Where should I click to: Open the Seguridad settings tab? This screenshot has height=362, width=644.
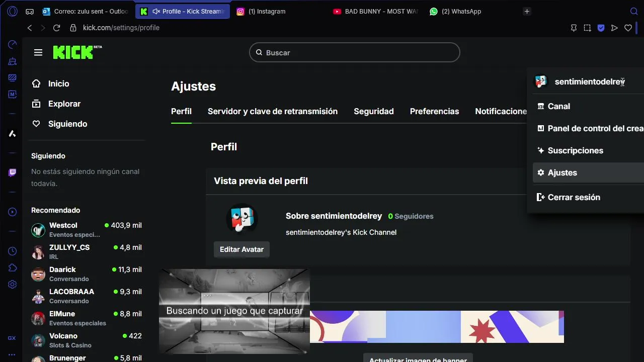(x=374, y=111)
